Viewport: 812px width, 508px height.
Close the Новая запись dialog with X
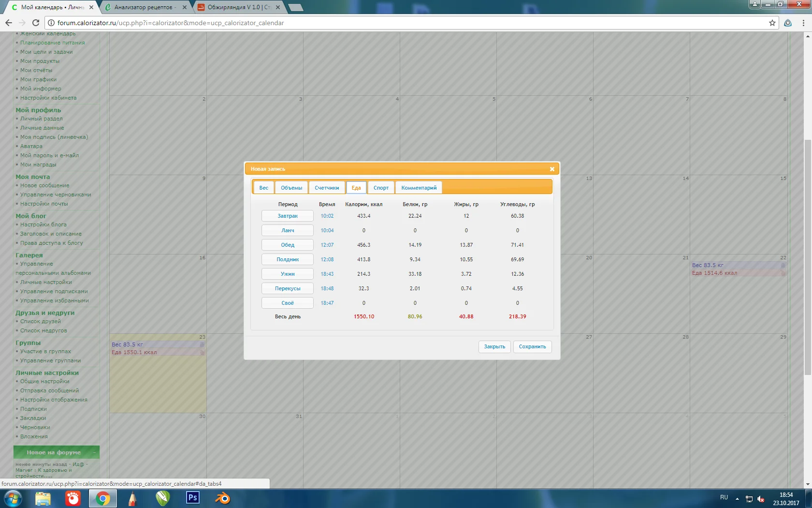pyautogui.click(x=552, y=169)
